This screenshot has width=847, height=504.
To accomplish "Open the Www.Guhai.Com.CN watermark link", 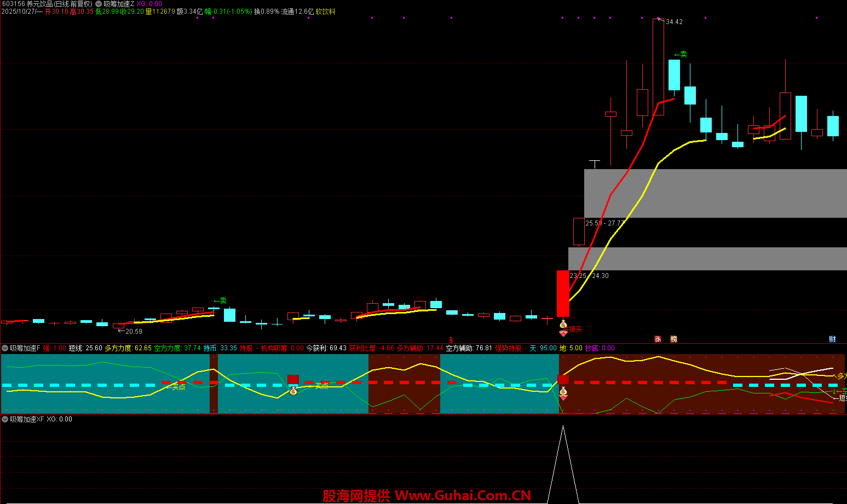I will click(x=463, y=496).
